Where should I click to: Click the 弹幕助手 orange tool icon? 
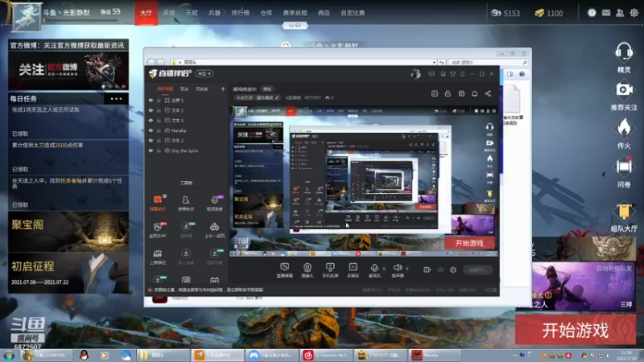(158, 200)
